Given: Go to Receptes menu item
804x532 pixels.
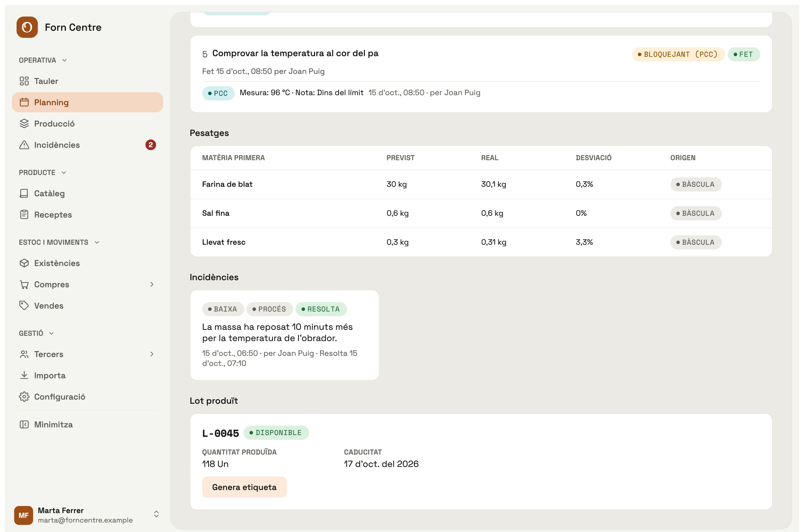Looking at the screenshot, I should coord(87,215).
